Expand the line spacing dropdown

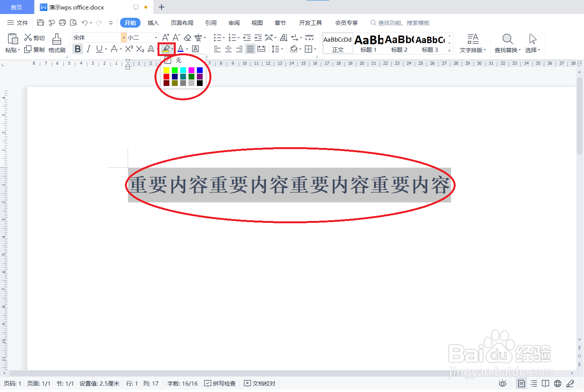[281, 49]
